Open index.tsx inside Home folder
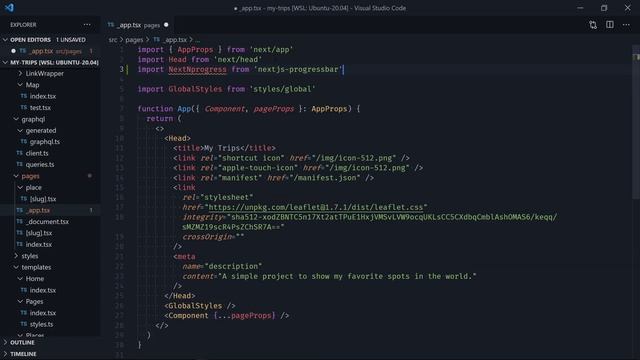The height and width of the screenshot is (360, 640). click(42, 290)
